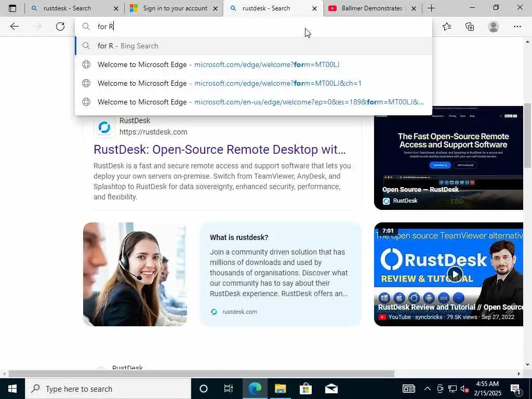Click the scrollbar down arrow
Viewport: 532px width, 399px height.
point(527,365)
